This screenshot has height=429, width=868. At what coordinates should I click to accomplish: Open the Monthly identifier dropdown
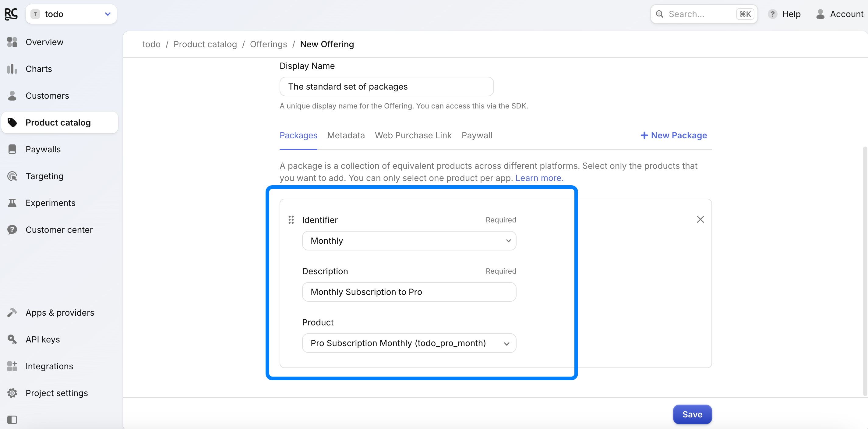pyautogui.click(x=409, y=241)
